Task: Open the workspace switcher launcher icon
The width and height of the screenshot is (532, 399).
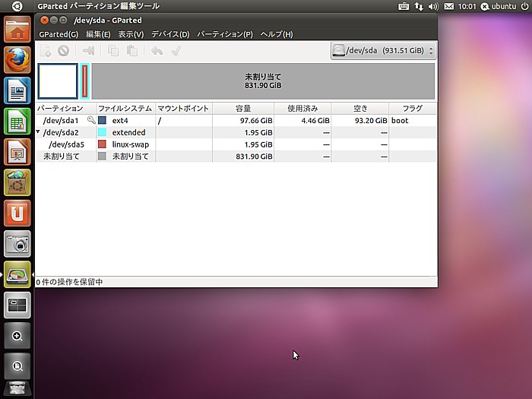Action: click(17, 305)
